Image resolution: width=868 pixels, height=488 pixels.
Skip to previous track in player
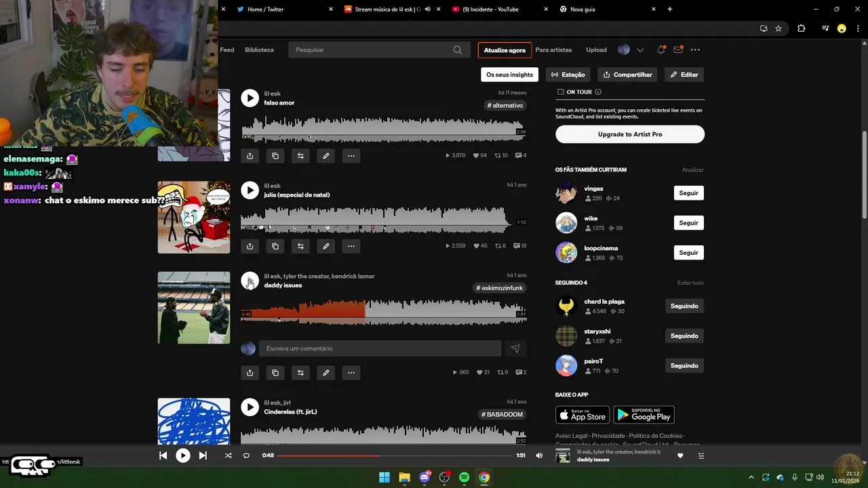[163, 455]
